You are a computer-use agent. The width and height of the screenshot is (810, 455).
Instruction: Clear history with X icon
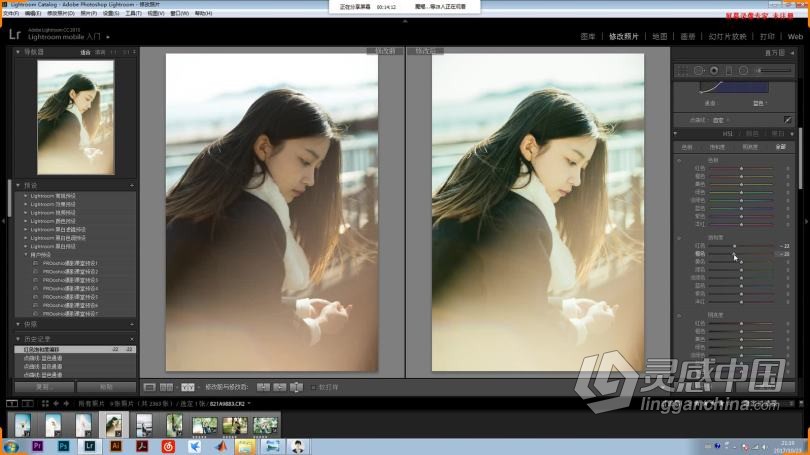132,339
